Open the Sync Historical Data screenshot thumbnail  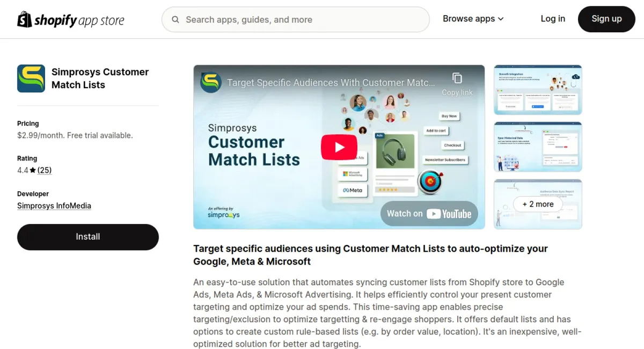[x=537, y=147]
